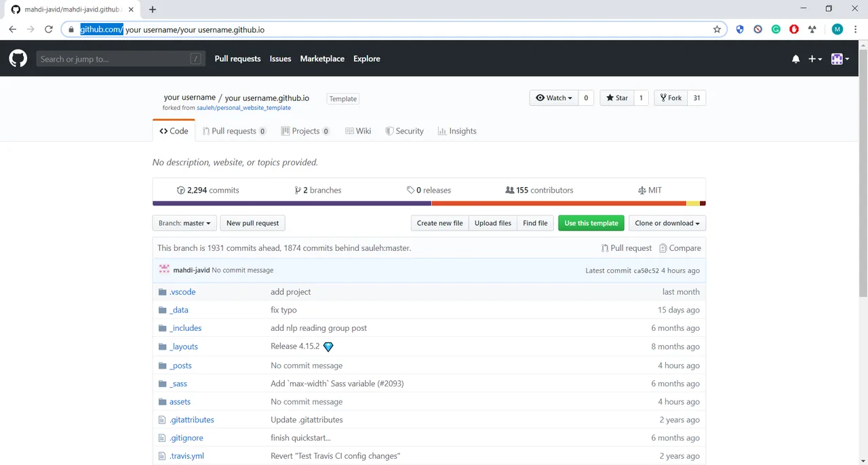The height and width of the screenshot is (465, 868).
Task: Open the _posts folder
Action: (x=180, y=365)
